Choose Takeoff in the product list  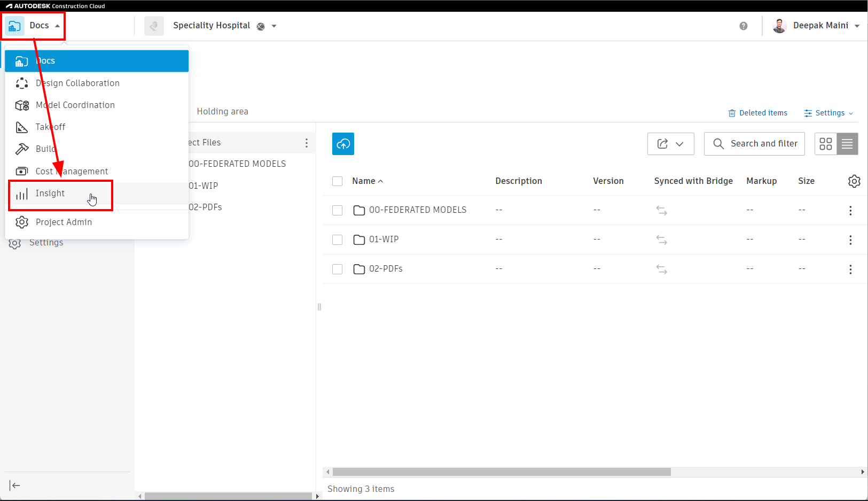point(97,127)
